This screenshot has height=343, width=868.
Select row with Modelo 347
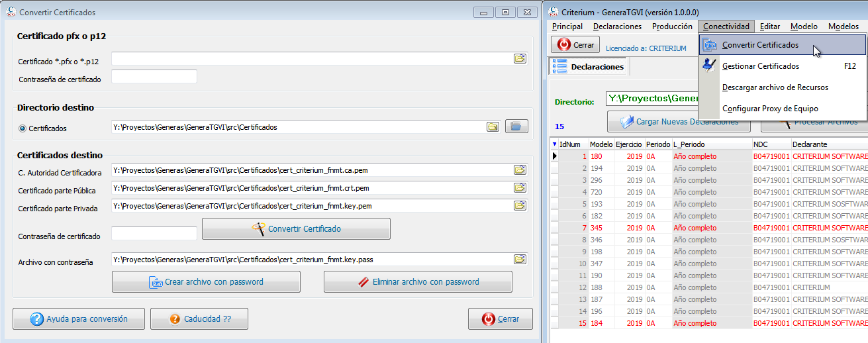coord(709,264)
